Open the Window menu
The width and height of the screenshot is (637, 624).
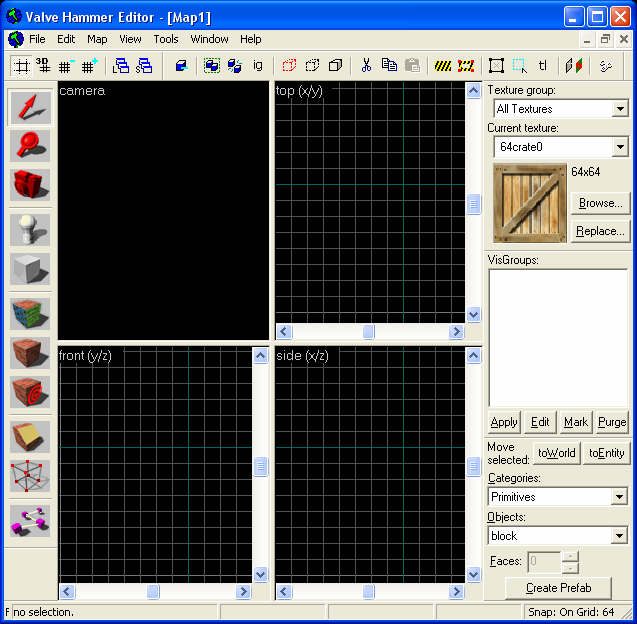coord(209,39)
